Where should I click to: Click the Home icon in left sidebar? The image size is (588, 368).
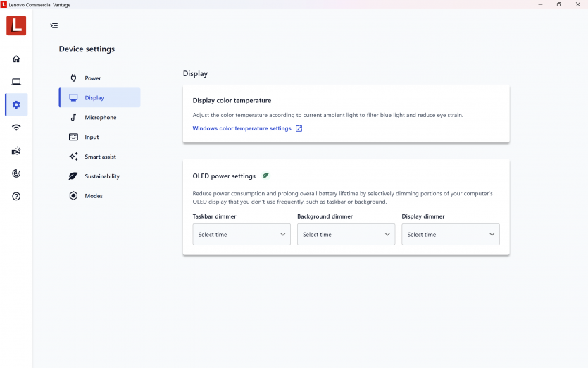point(16,59)
